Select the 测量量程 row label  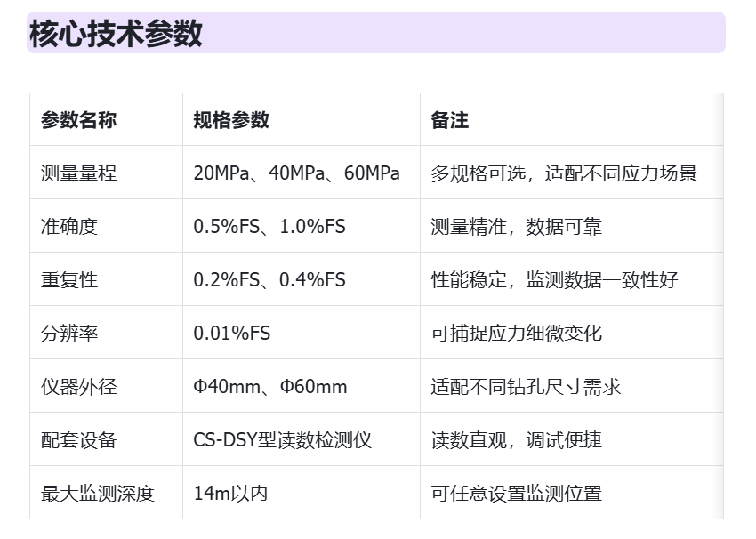click(x=78, y=173)
